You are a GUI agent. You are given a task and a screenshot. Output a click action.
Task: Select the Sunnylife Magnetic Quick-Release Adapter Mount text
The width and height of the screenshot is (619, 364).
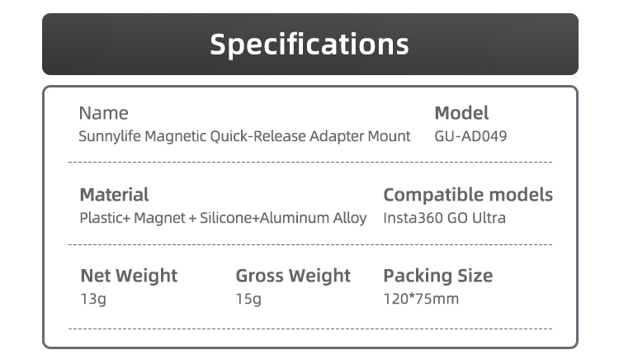pos(244,136)
